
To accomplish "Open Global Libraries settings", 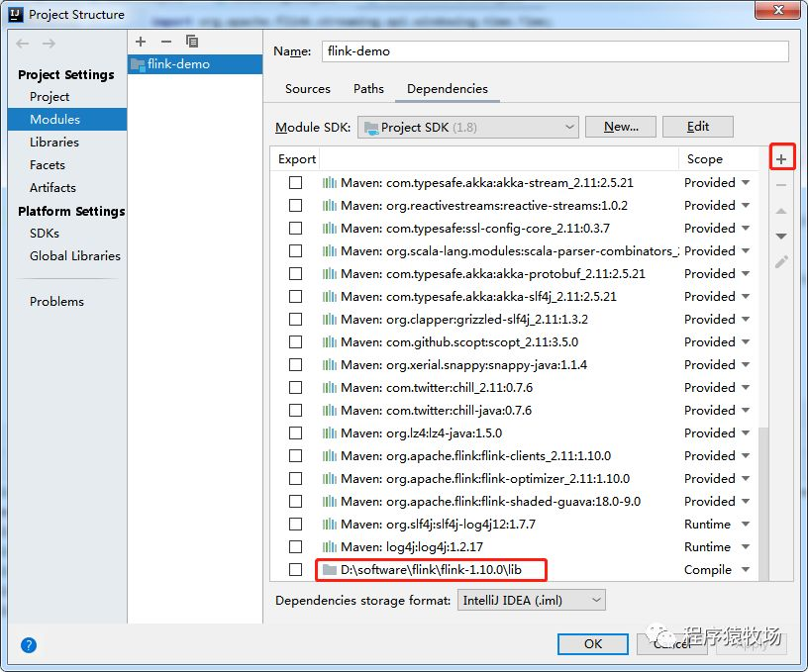I will [75, 256].
